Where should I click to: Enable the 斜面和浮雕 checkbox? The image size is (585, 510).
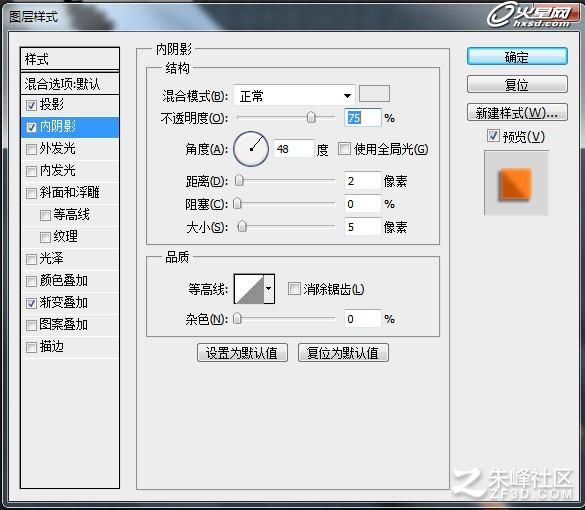31,193
